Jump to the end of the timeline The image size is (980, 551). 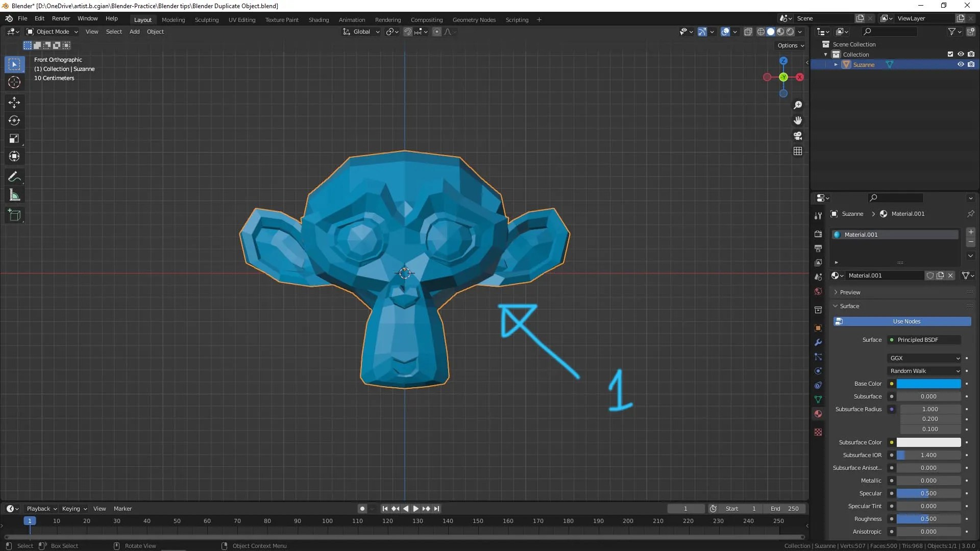click(437, 509)
